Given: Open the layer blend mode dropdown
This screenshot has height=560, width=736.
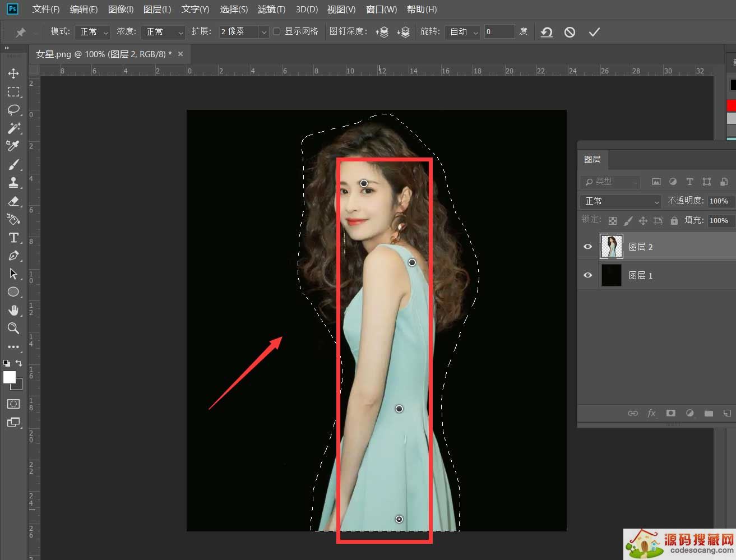Looking at the screenshot, I should [621, 201].
